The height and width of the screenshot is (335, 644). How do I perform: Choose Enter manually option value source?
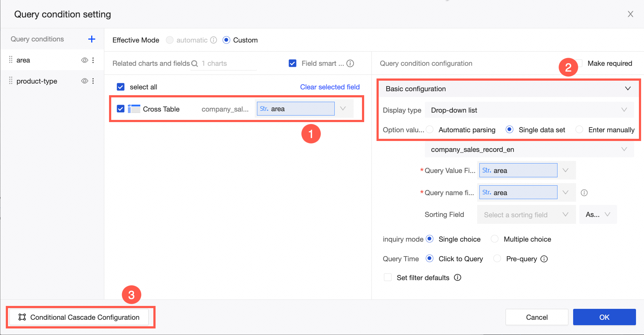(x=579, y=130)
